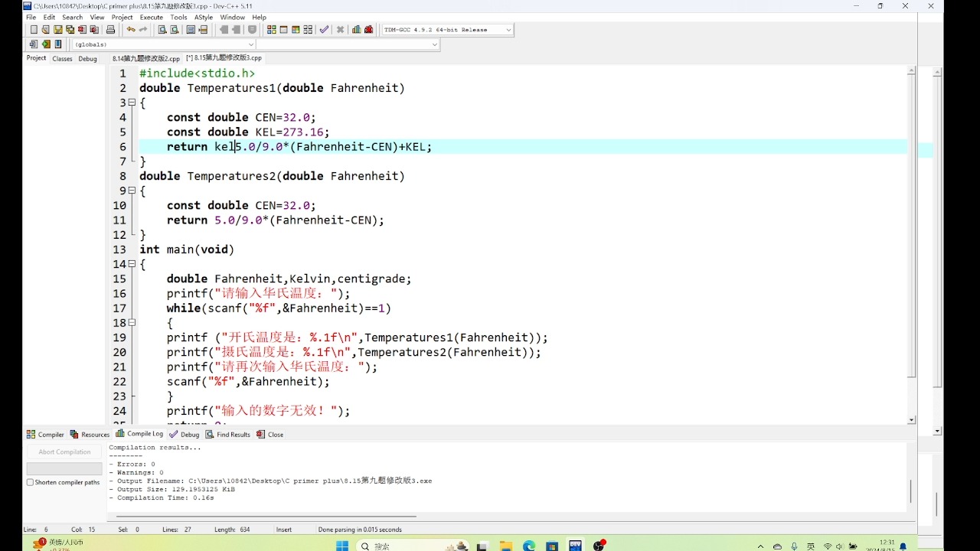This screenshot has width=980, height=551.
Task: Save the current file via toolbar icon
Action: coord(58,30)
